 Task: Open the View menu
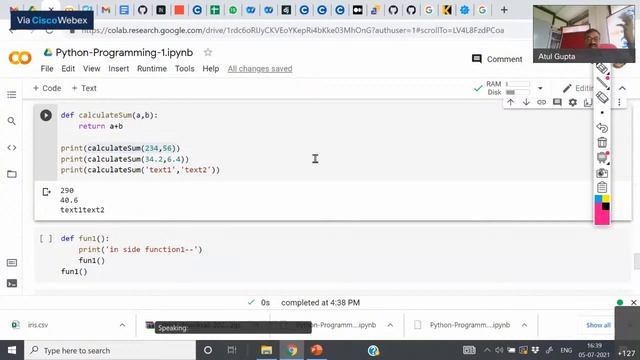pos(91,69)
